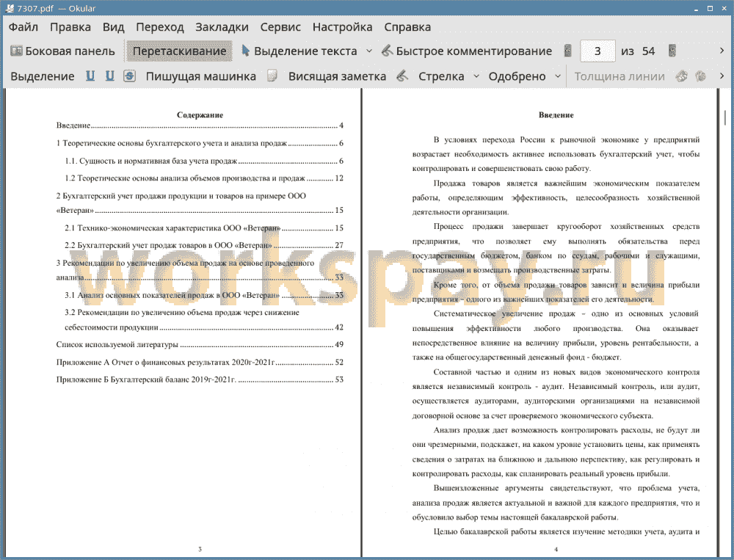Select the Висящая заметка inline note tool
Screen dimensions: 734x560
337,76
